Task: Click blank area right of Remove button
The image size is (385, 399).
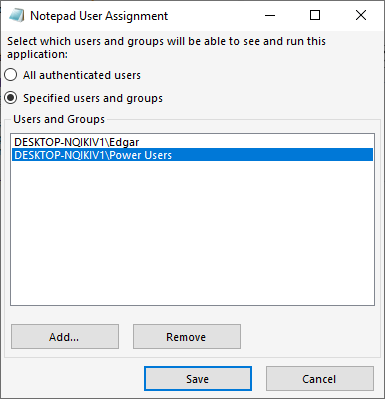Action: [x=310, y=337]
